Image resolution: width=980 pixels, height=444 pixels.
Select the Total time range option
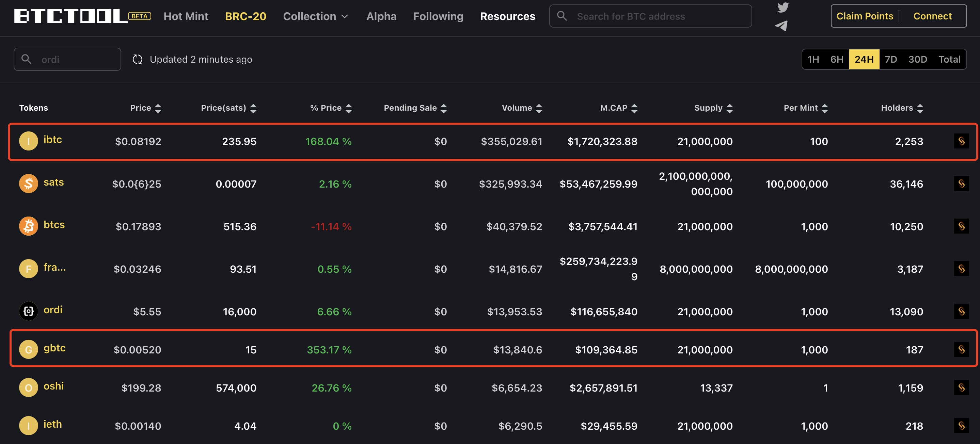(x=949, y=59)
